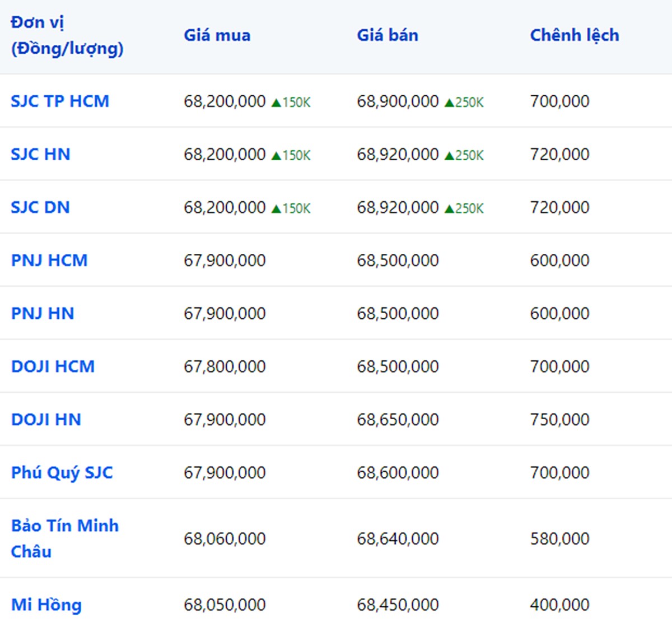This screenshot has height=627, width=672.
Task: Select Phú Quý SJC buy price 67,900,000
Action: click(x=225, y=473)
